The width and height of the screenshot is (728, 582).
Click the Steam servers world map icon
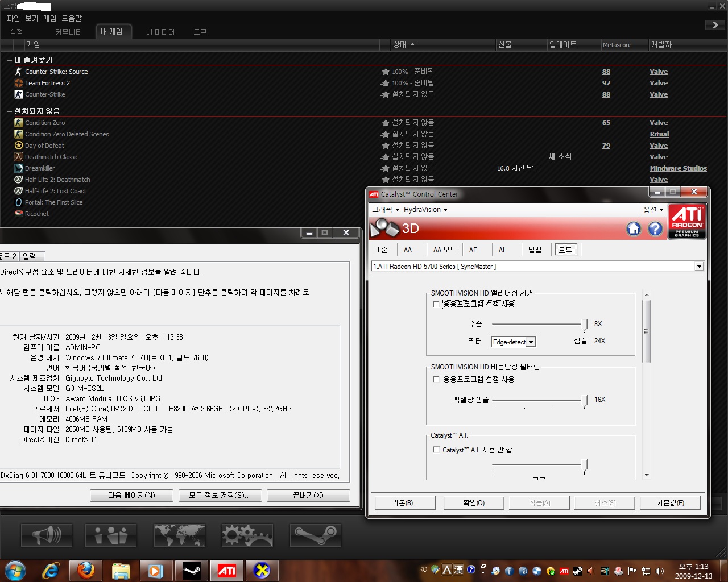(179, 535)
